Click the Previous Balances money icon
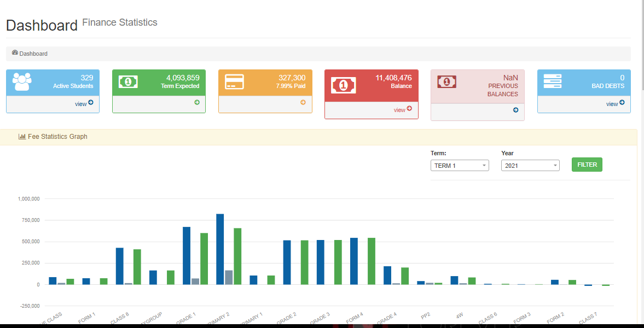644x328 pixels. 447,81
